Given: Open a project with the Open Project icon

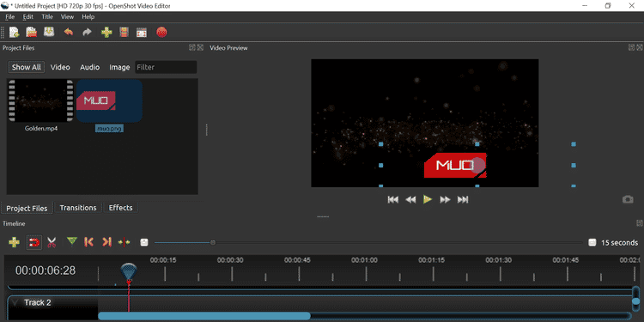Looking at the screenshot, I should pyautogui.click(x=32, y=32).
